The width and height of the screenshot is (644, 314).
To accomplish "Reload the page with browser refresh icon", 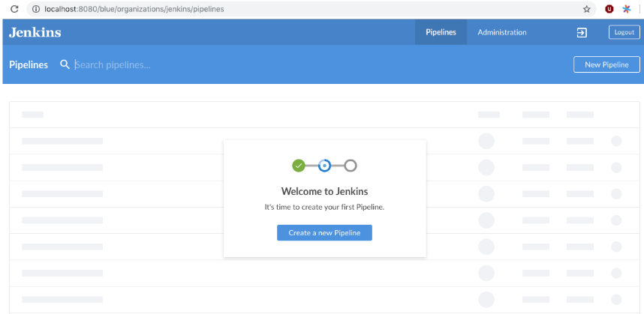I will point(14,9).
